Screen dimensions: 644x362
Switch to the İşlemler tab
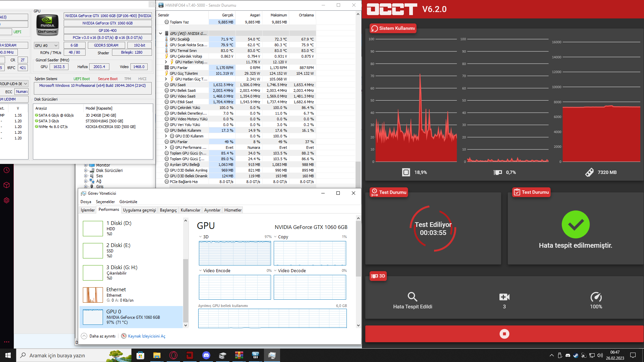pos(88,210)
